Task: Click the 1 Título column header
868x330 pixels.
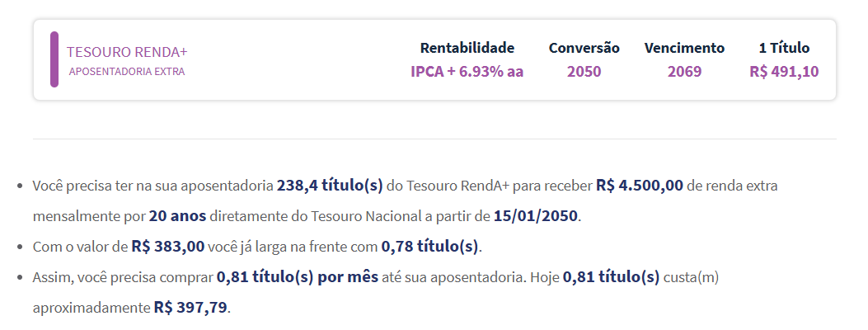Action: point(784,48)
